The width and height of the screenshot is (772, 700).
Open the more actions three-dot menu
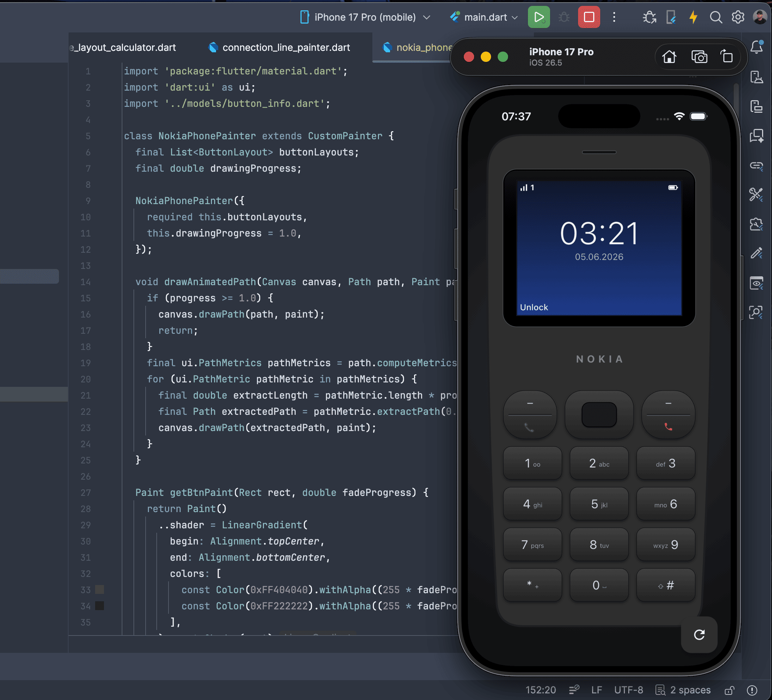click(614, 17)
